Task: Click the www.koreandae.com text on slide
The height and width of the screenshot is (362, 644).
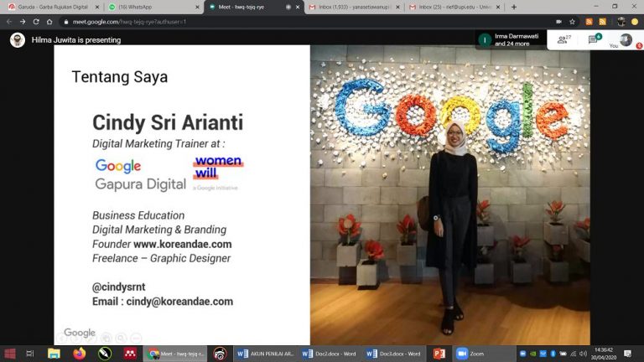Action: point(182,244)
